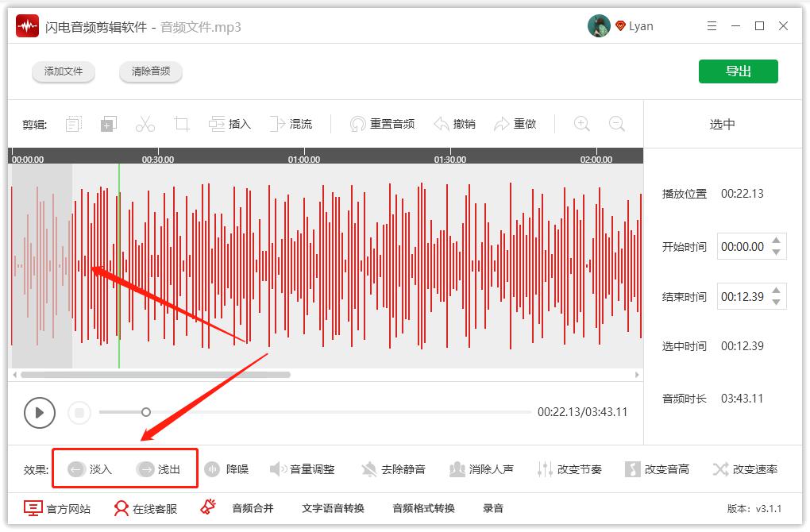Select the scissors cut tool
Viewport: 810px width, 532px height.
(145, 124)
